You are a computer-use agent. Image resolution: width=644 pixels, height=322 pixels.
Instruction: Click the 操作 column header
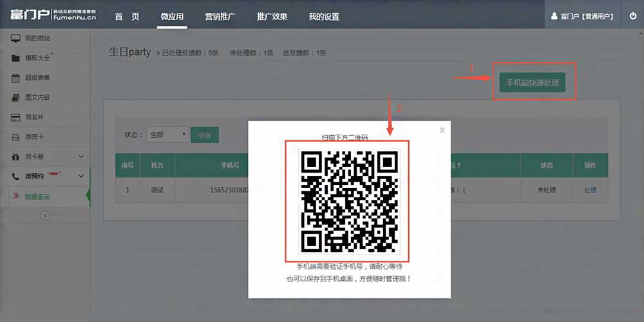click(590, 165)
